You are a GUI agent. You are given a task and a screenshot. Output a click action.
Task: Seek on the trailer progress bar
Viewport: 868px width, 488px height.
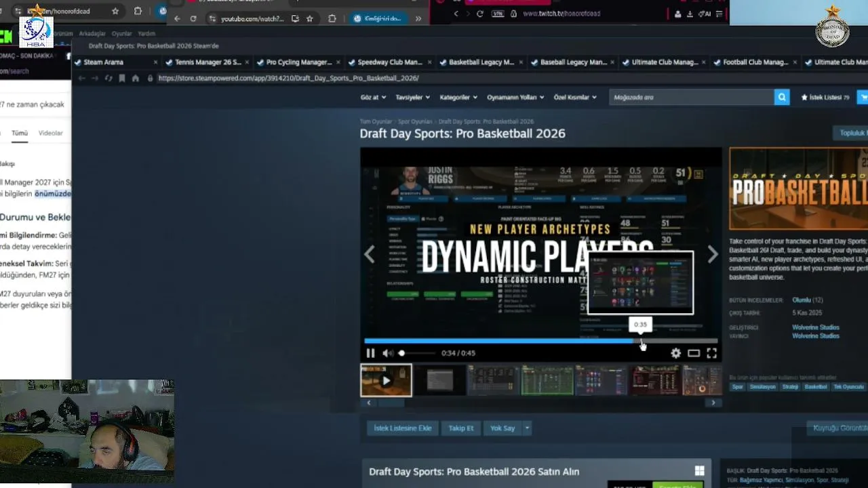540,341
